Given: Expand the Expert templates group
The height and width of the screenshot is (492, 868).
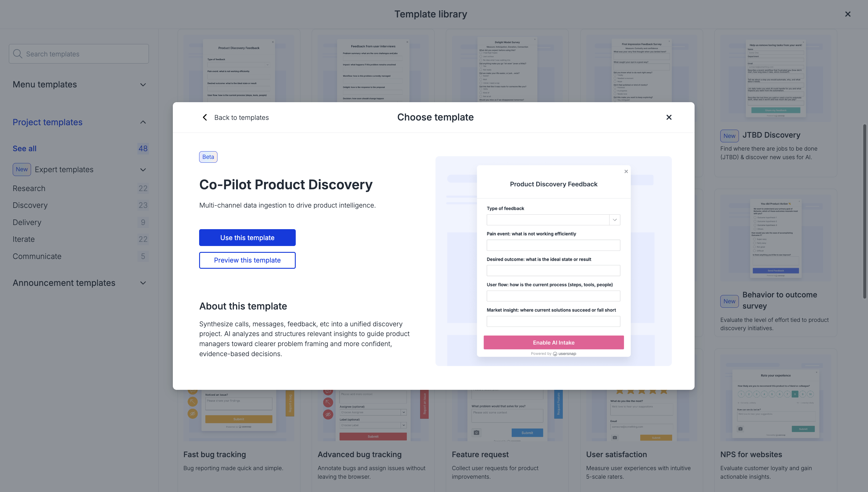Looking at the screenshot, I should [143, 170].
